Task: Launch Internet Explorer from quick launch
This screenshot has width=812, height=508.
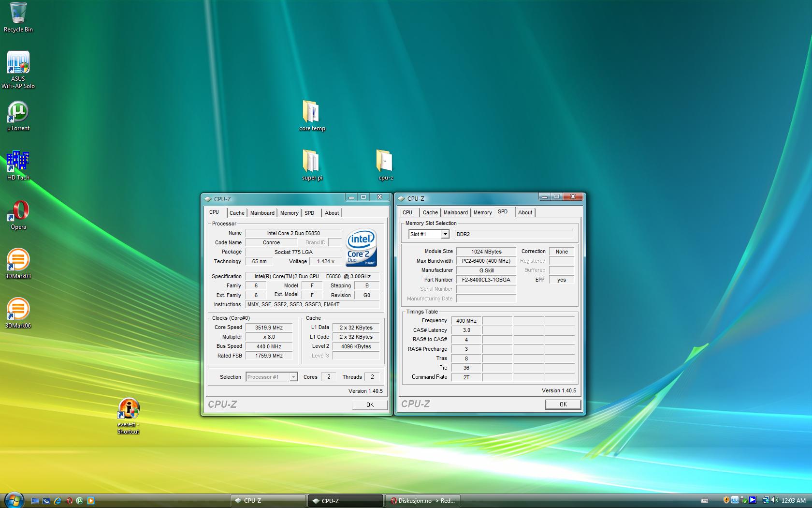Action: (58, 501)
